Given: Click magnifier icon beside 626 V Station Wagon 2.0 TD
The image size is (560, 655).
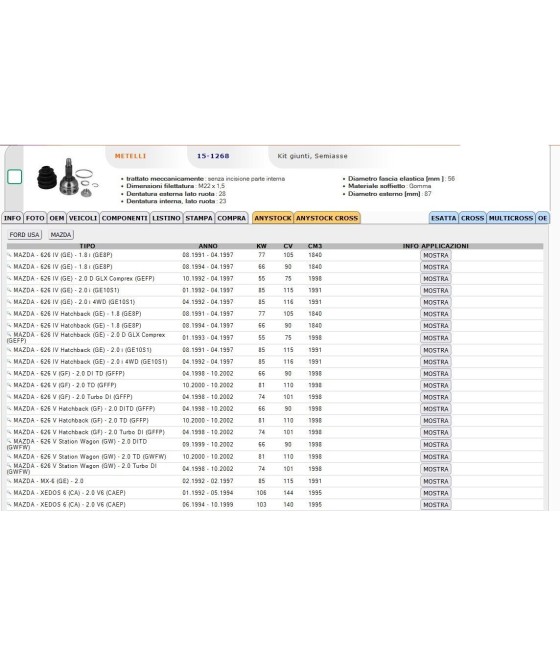Looking at the screenshot, I should point(9,456).
